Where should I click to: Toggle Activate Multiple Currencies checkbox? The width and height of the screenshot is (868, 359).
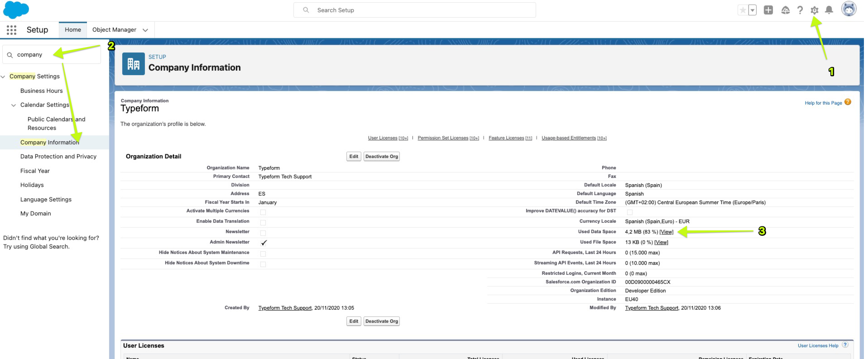(263, 212)
